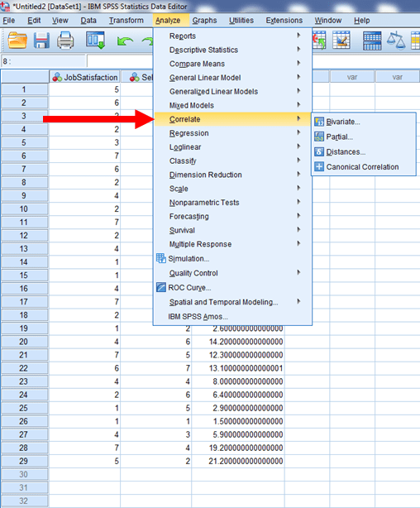
Task: Choose Distances... option
Action: [364, 151]
